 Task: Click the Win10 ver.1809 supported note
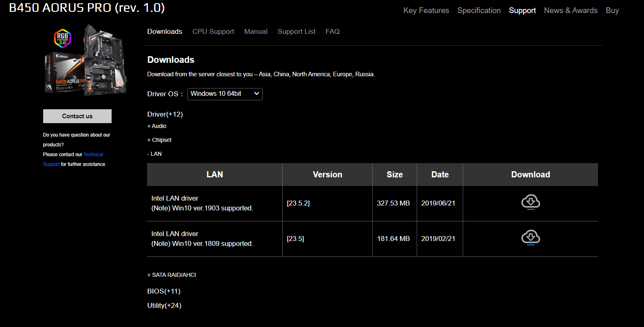point(202,243)
